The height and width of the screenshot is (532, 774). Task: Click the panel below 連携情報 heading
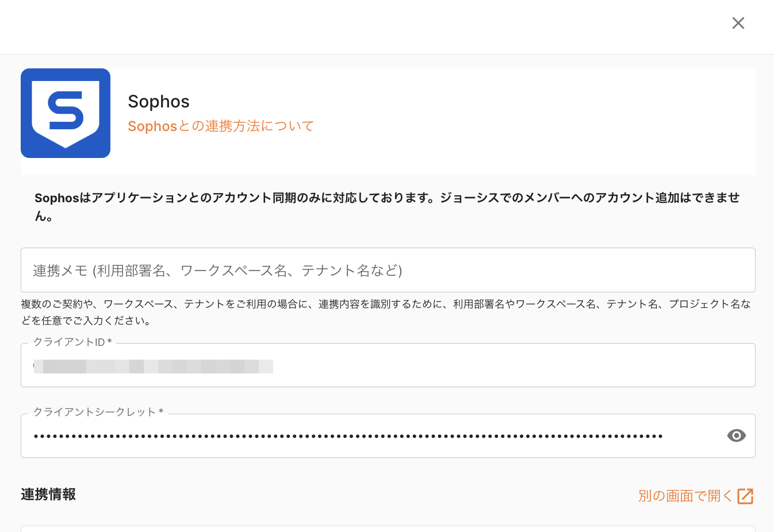click(388, 529)
